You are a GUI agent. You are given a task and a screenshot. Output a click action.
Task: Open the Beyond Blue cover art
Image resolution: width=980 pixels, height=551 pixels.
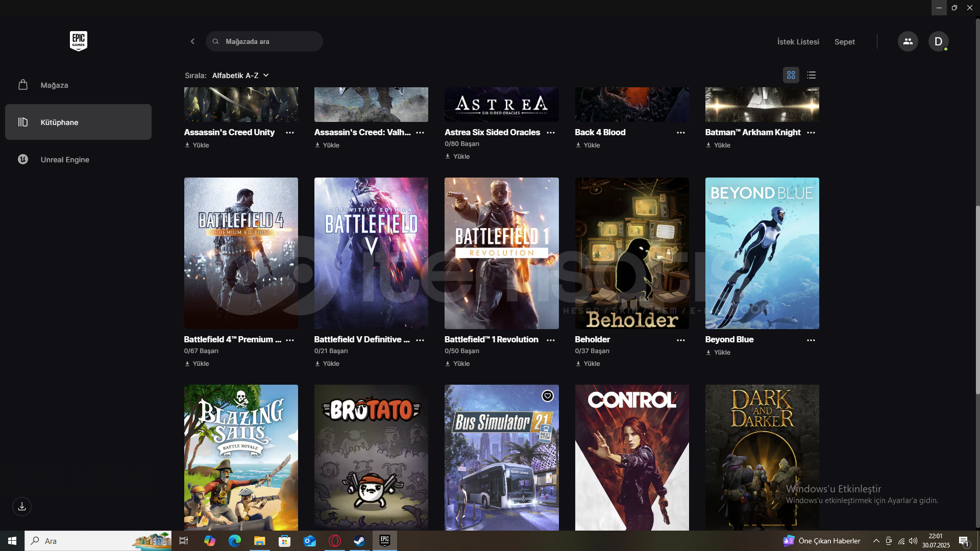(762, 253)
